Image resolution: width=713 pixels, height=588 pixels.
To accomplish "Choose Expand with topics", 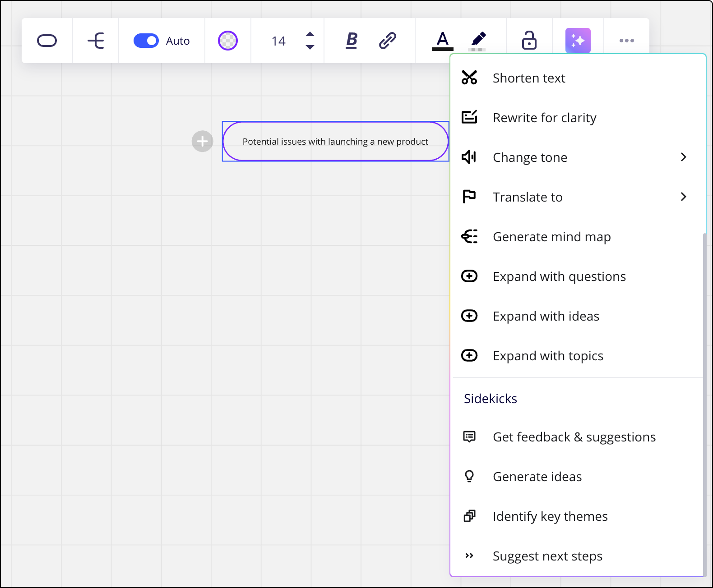I will (578, 356).
